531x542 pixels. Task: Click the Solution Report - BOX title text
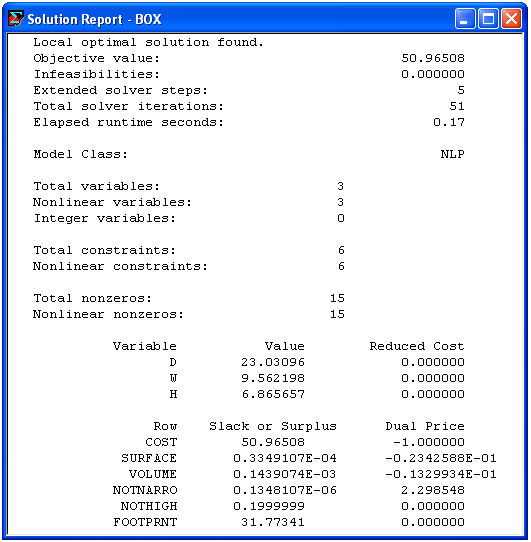coord(94,19)
